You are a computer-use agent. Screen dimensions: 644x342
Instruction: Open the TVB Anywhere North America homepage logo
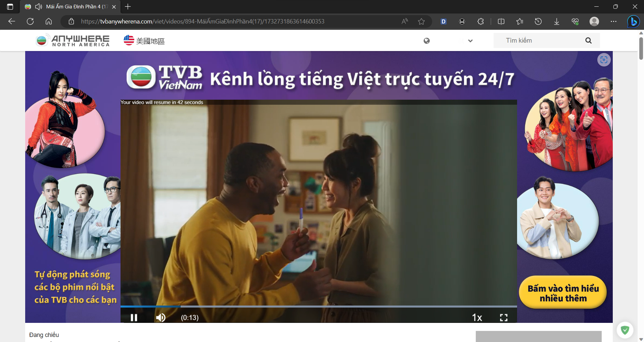73,41
